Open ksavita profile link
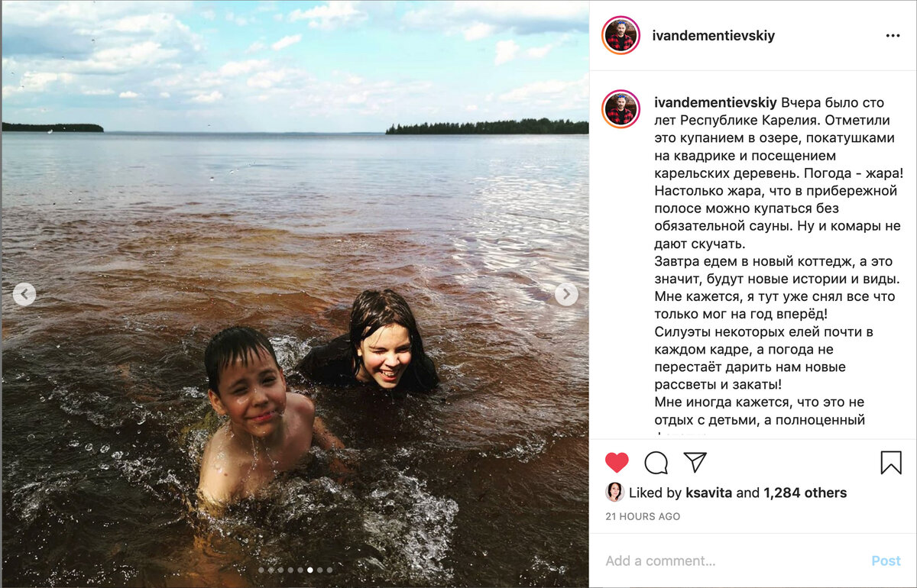 pyautogui.click(x=709, y=493)
